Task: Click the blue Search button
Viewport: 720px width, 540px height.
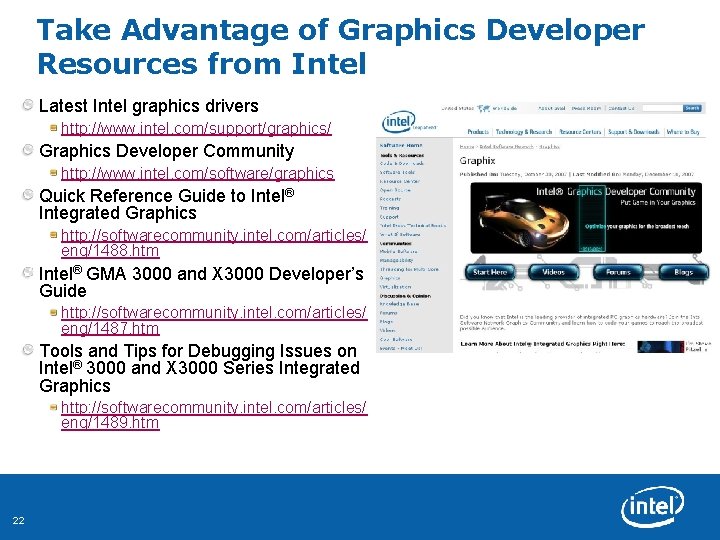Action: 692,108
